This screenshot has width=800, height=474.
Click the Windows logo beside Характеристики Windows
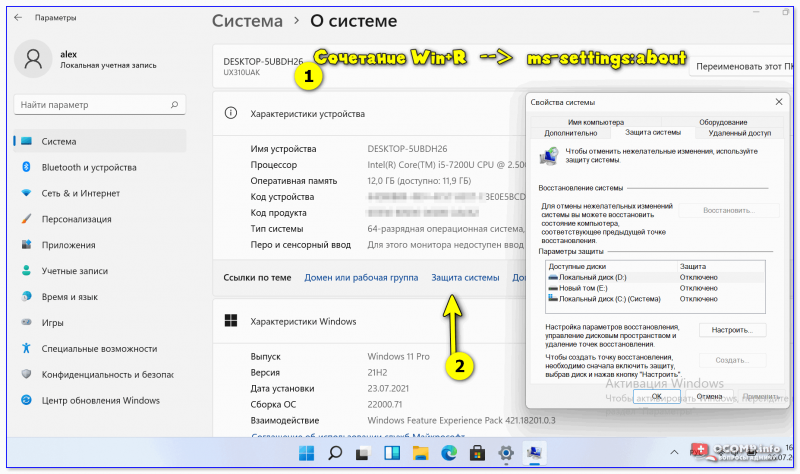[231, 321]
